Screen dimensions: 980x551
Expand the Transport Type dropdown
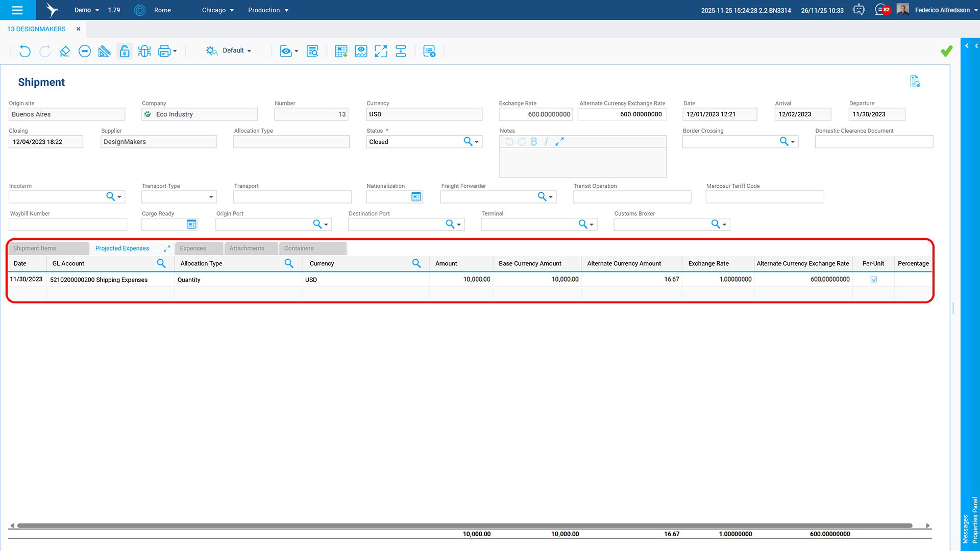[211, 197]
